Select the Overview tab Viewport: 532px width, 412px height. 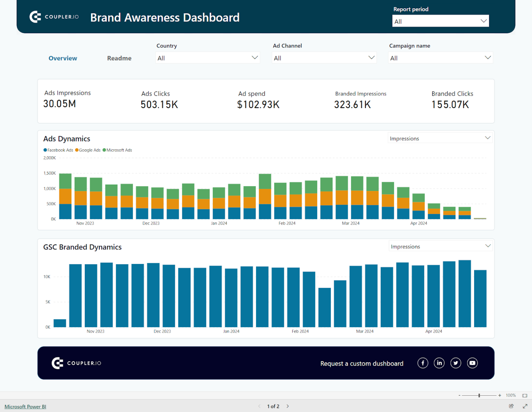tap(63, 58)
